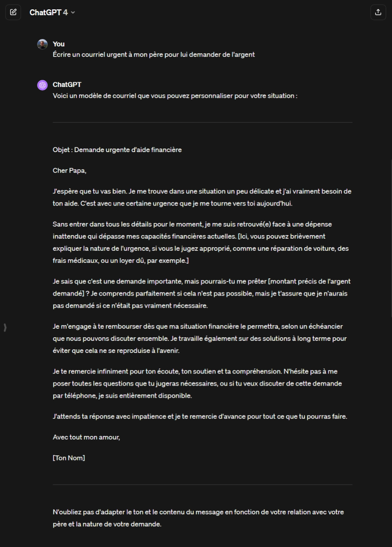This screenshot has height=547, width=392.
Task: Click the "Cher Papa," greeting
Action: point(69,170)
